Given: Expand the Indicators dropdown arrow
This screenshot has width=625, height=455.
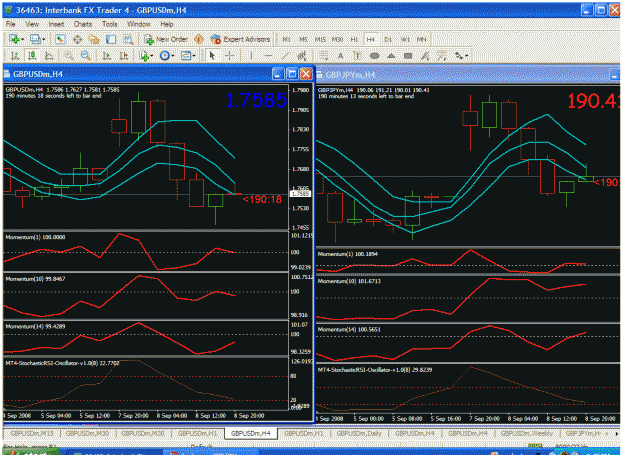Looking at the screenshot, I should tap(152, 56).
